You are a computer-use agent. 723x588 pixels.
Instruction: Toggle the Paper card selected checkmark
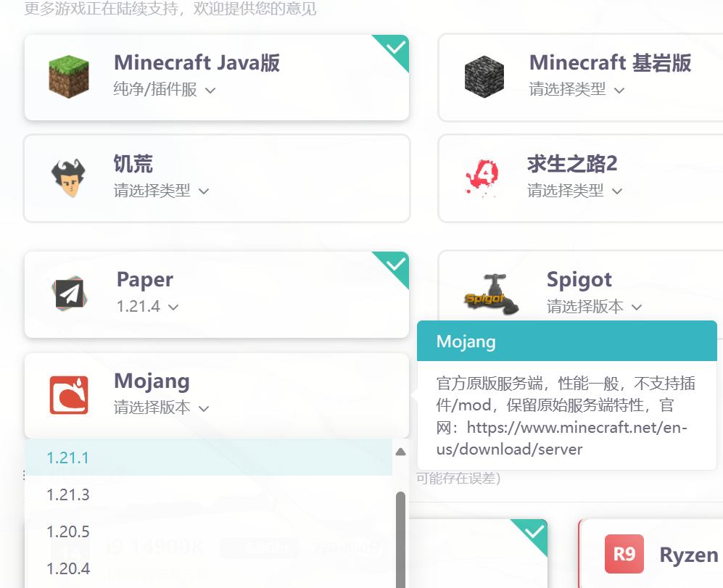[395, 265]
